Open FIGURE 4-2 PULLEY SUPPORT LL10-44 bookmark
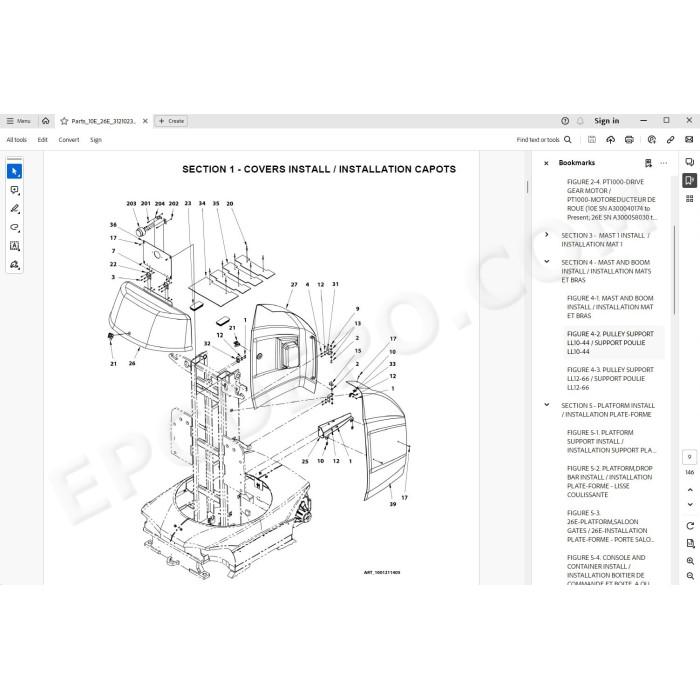This screenshot has width=700, height=700. coord(610,342)
